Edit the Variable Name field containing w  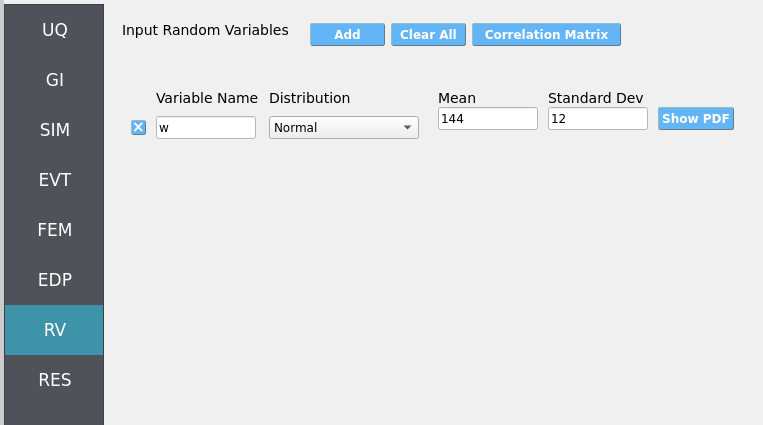tap(206, 128)
